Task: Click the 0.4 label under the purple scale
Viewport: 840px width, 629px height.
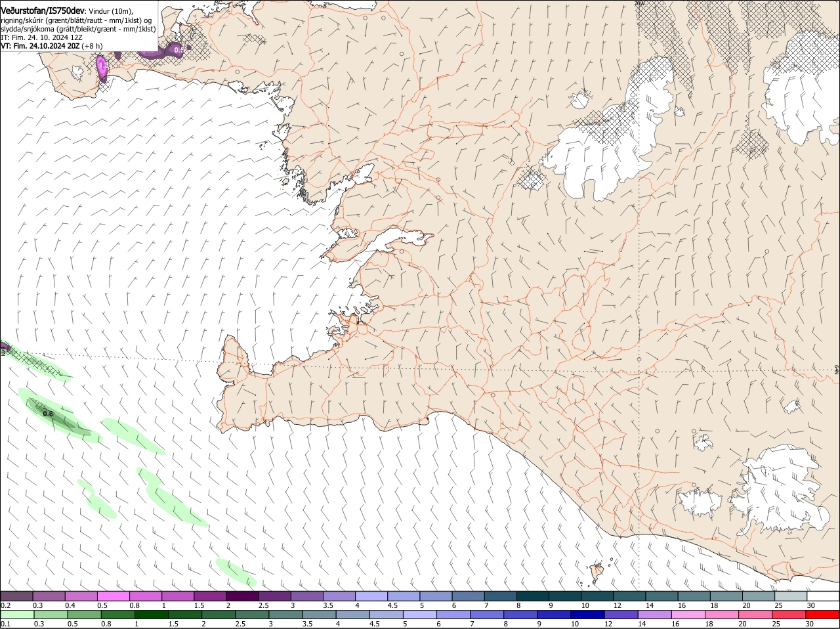Action: (70, 605)
